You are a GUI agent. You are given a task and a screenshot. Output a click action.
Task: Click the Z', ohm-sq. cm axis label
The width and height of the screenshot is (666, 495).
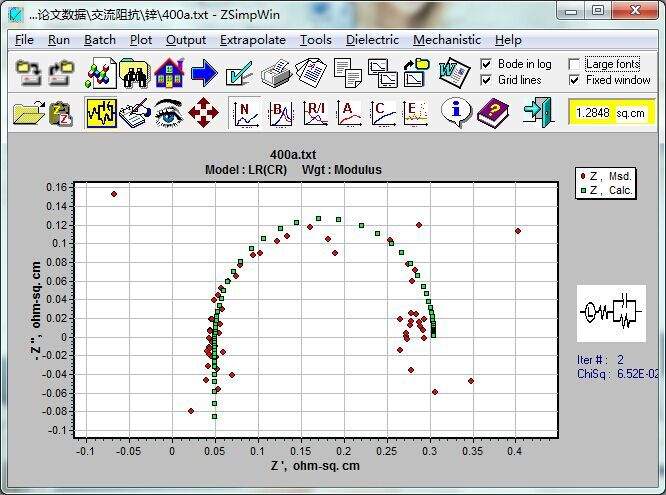(x=315, y=466)
